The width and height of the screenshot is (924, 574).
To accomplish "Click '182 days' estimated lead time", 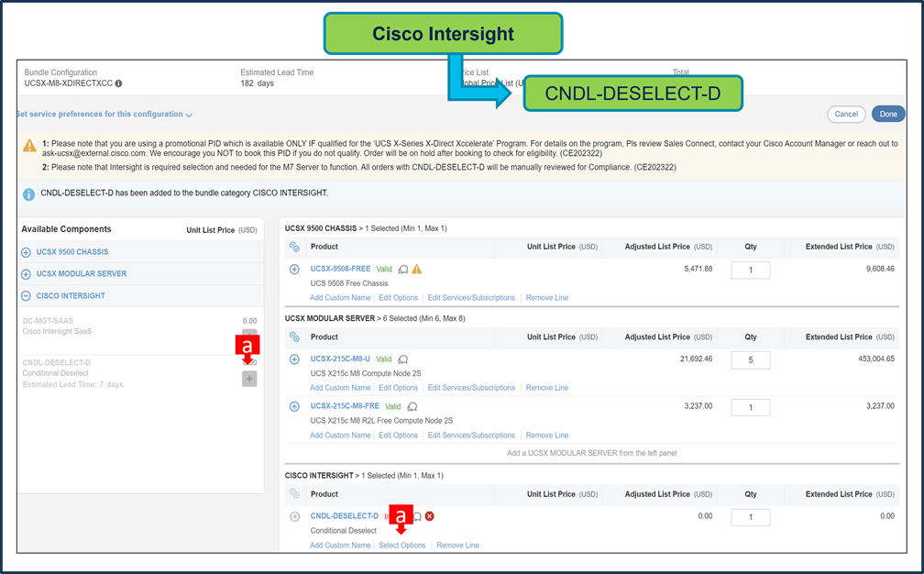I will click(x=257, y=83).
